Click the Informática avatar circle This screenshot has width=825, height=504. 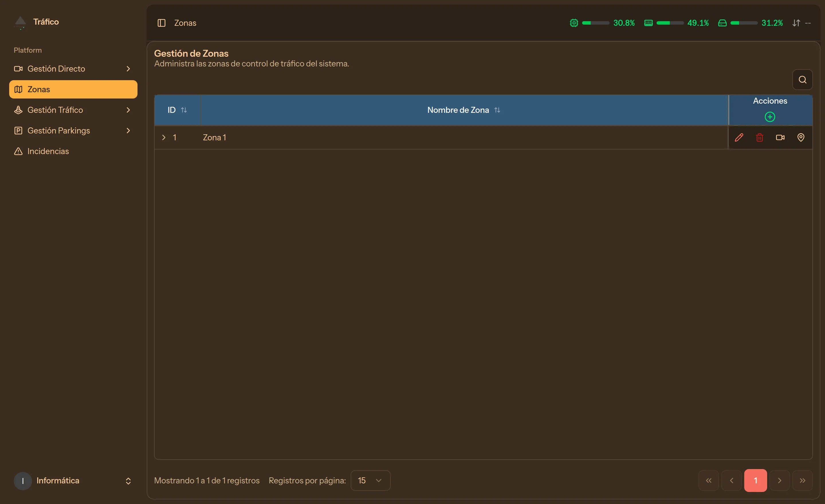click(23, 481)
